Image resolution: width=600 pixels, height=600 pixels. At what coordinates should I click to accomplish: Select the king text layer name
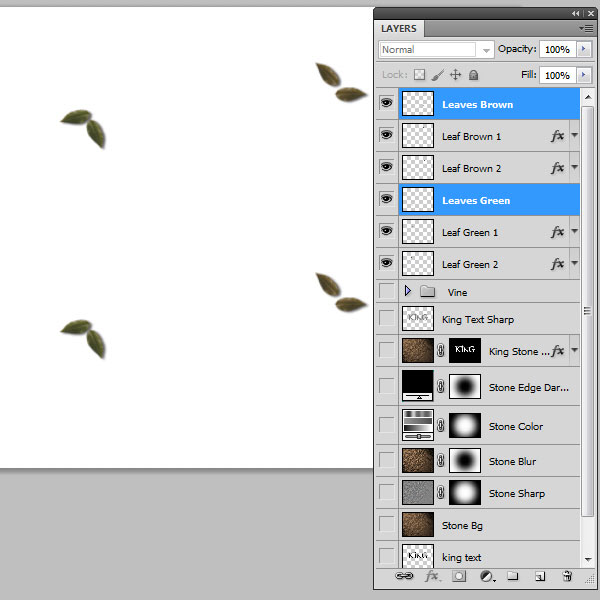pos(461,558)
